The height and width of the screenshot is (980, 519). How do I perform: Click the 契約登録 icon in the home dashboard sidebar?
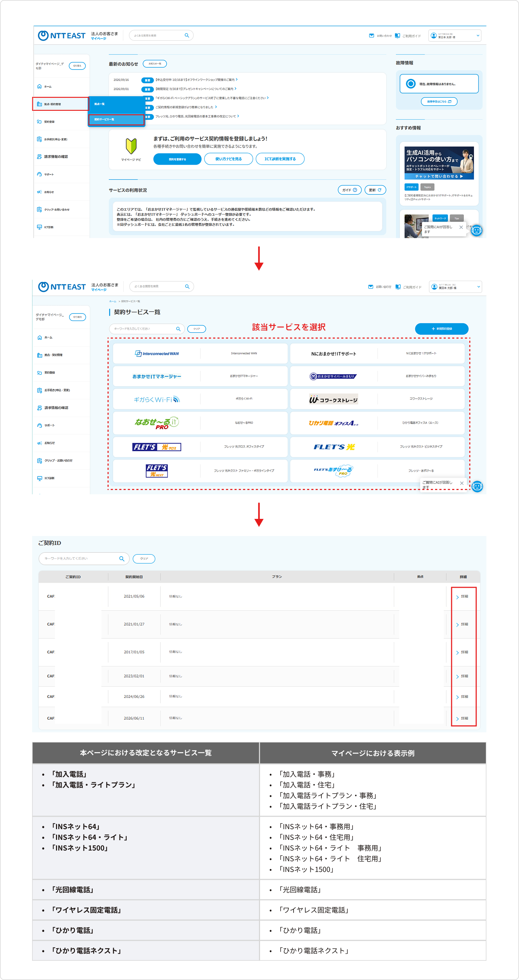39,122
